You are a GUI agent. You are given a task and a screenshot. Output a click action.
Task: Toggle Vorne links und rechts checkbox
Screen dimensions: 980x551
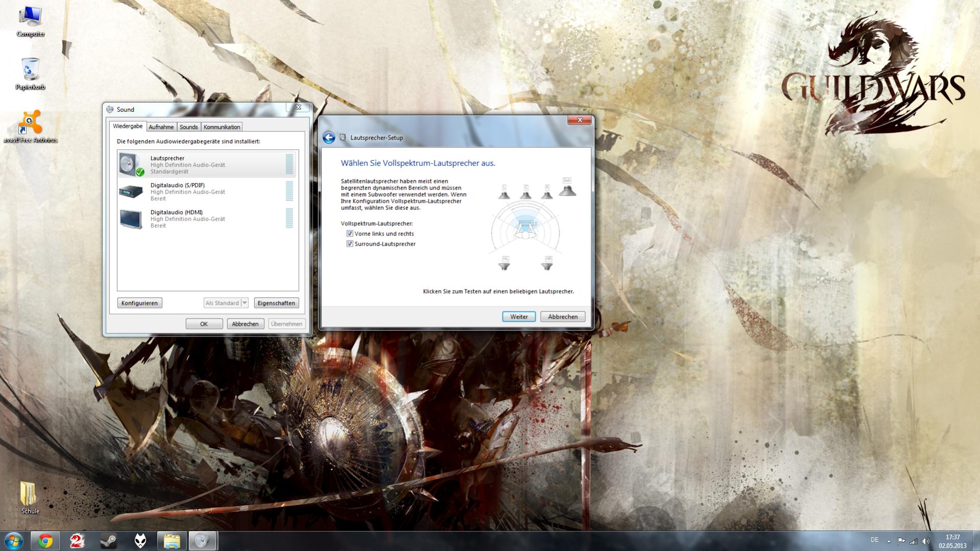pyautogui.click(x=350, y=234)
